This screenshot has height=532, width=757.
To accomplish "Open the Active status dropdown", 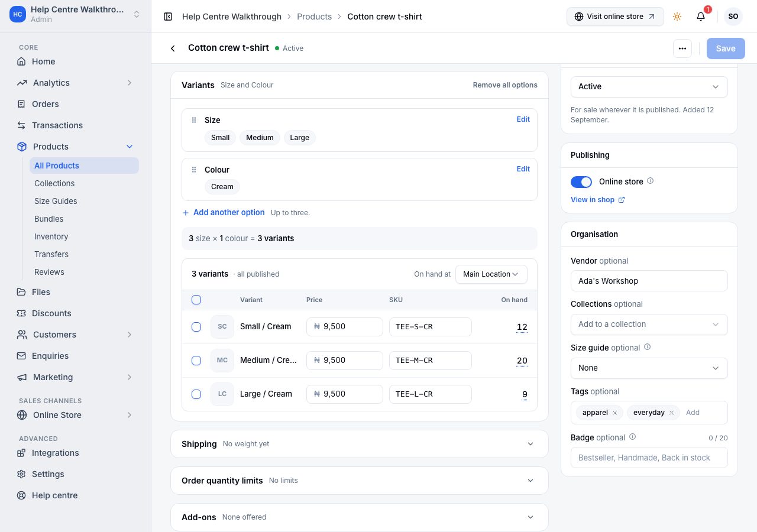I will point(649,87).
